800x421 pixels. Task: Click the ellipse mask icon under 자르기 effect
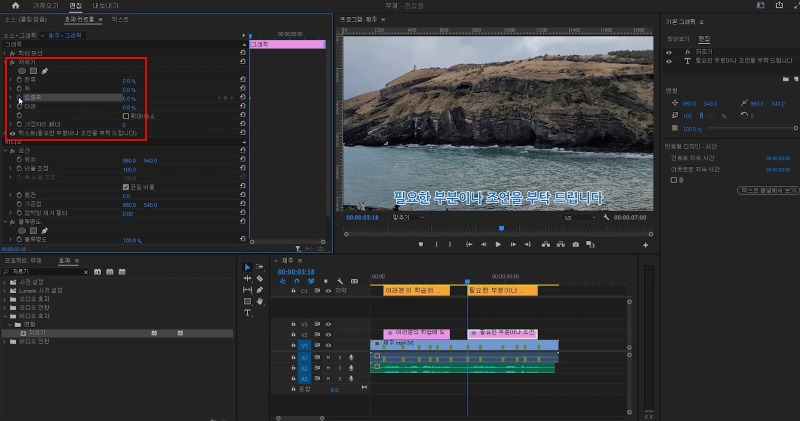22,71
